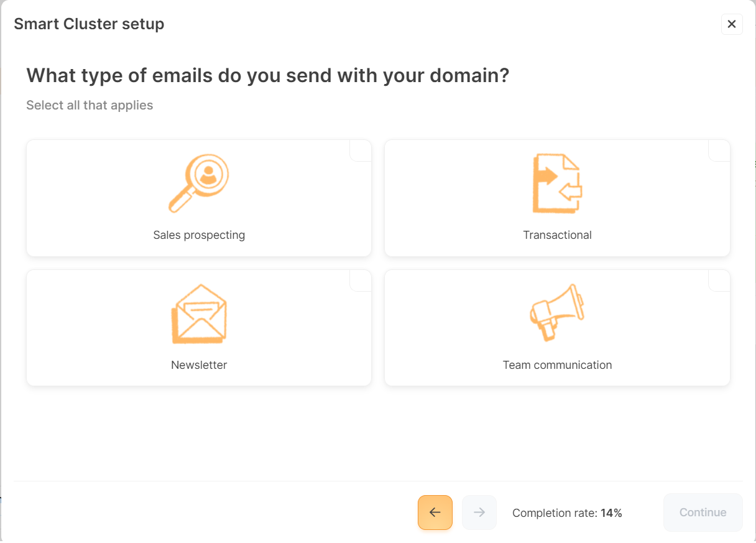This screenshot has width=756, height=543.
Task: Go back with the left arrow button
Action: 435,513
